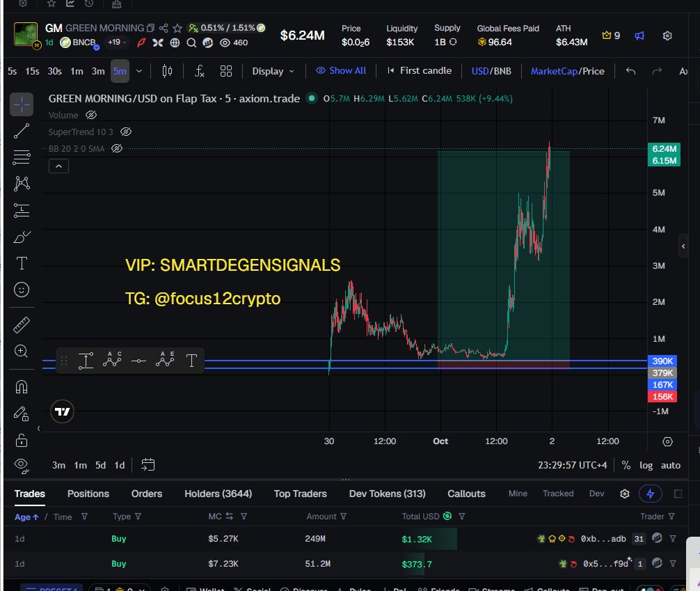Open the Holders (3644) tab
The width and height of the screenshot is (700, 591).
218,494
